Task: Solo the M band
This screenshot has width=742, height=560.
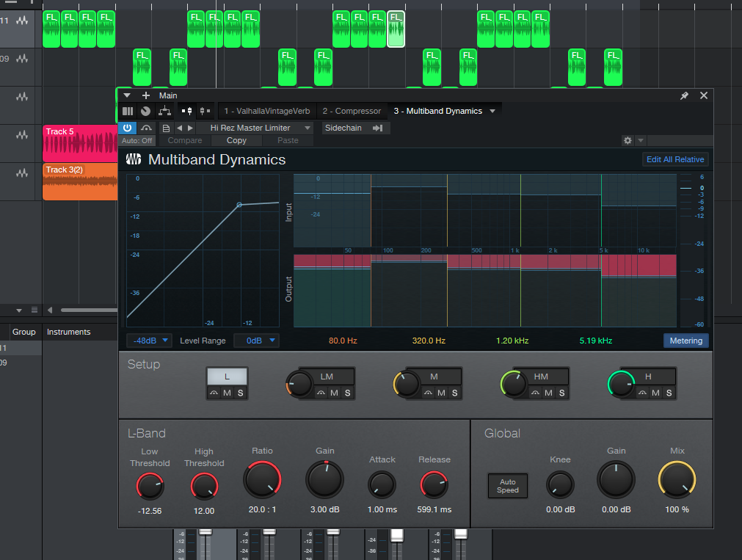Action: (x=455, y=393)
